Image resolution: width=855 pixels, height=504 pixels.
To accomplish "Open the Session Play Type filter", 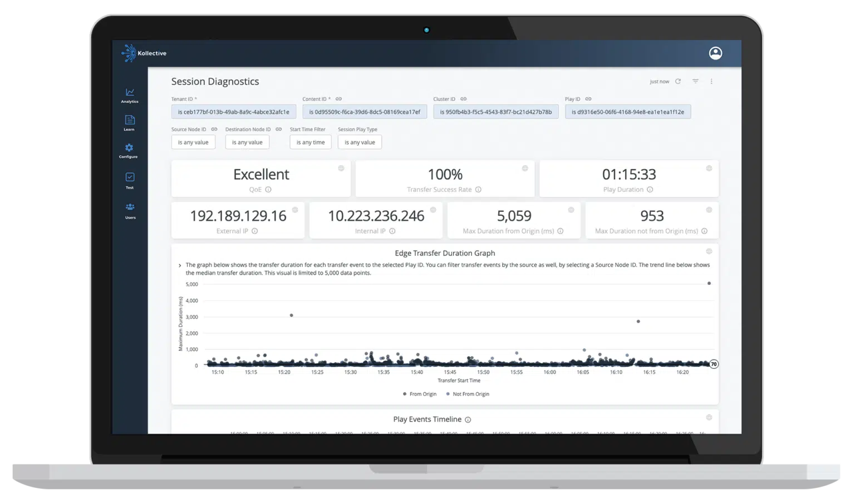I will tap(360, 142).
